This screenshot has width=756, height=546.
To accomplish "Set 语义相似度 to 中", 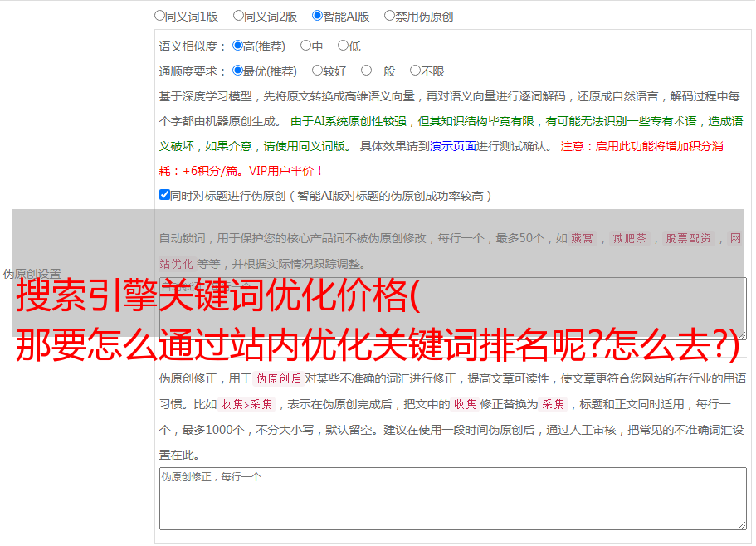I will pyautogui.click(x=305, y=46).
